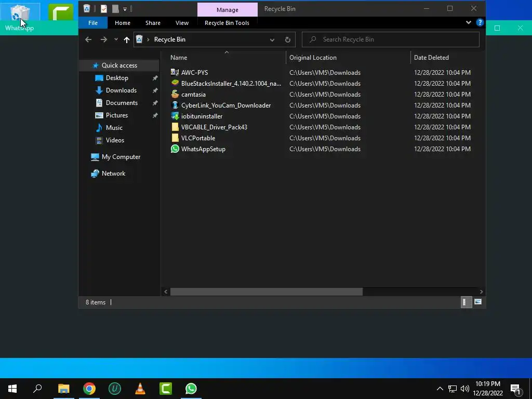Click the scrollbar right arrow

point(481,291)
